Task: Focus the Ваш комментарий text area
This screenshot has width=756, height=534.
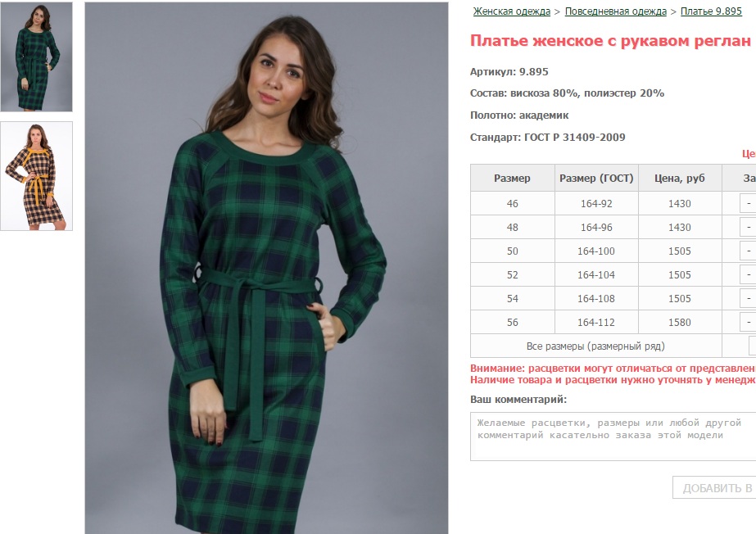Action: pos(613,437)
